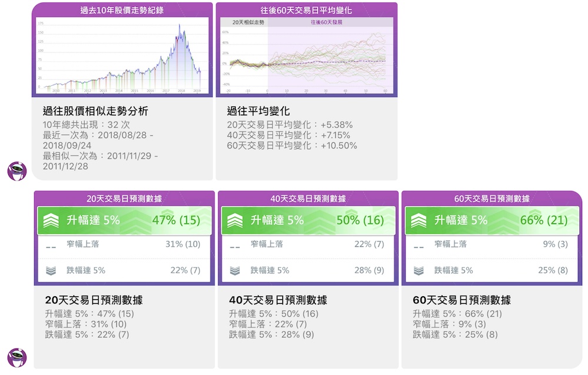Open the 過去10年股價走勢紀錄 price chart

click(x=122, y=55)
